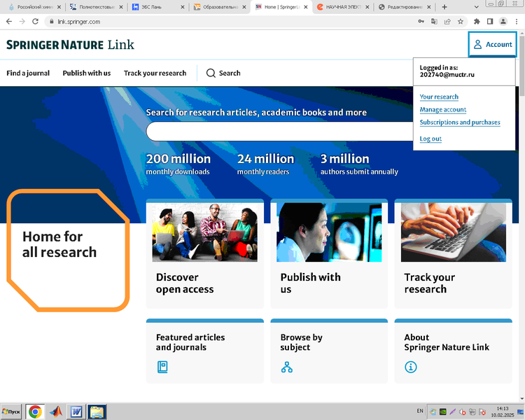Open File Explorer from the taskbar

click(x=97, y=412)
